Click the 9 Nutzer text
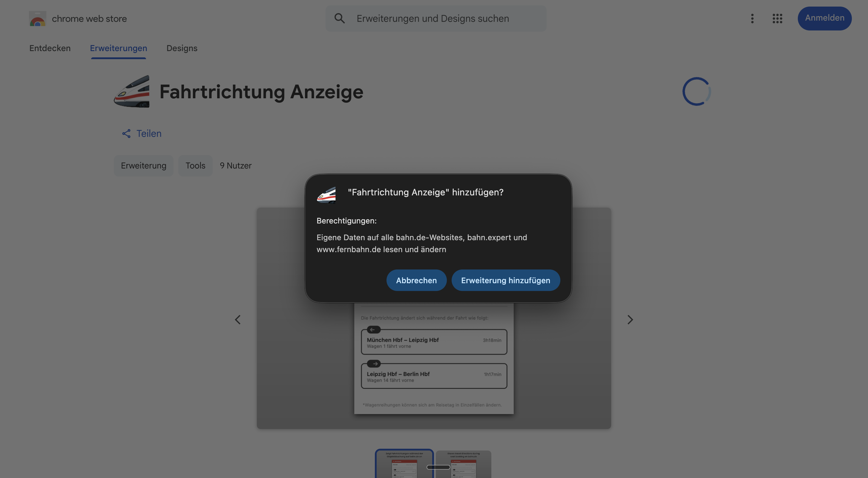The height and width of the screenshot is (478, 868). [236, 166]
